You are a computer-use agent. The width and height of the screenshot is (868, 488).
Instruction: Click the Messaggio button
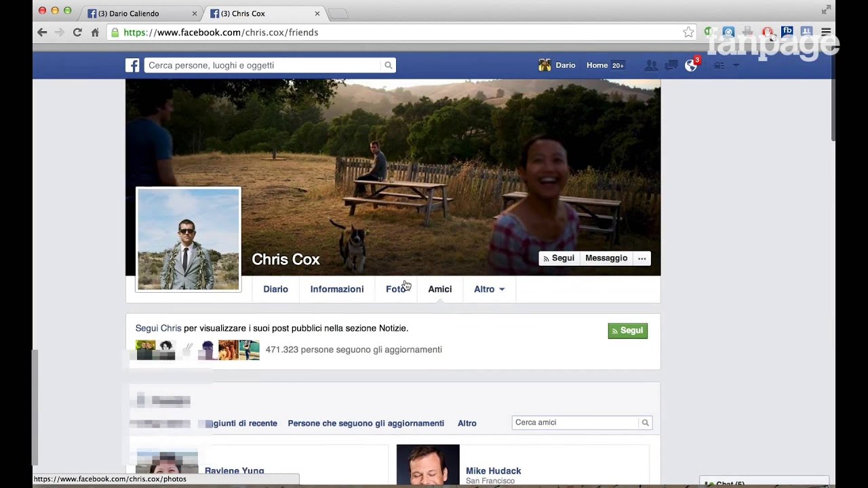[x=606, y=258]
